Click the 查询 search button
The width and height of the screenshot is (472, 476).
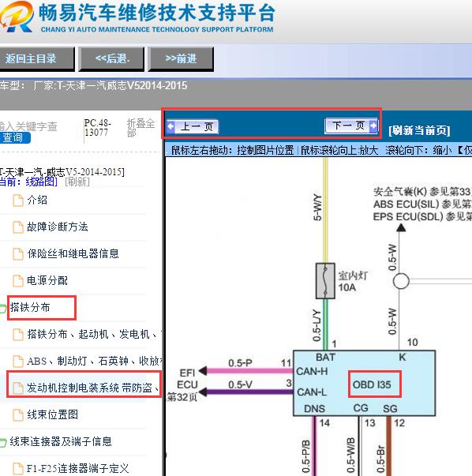point(14,138)
